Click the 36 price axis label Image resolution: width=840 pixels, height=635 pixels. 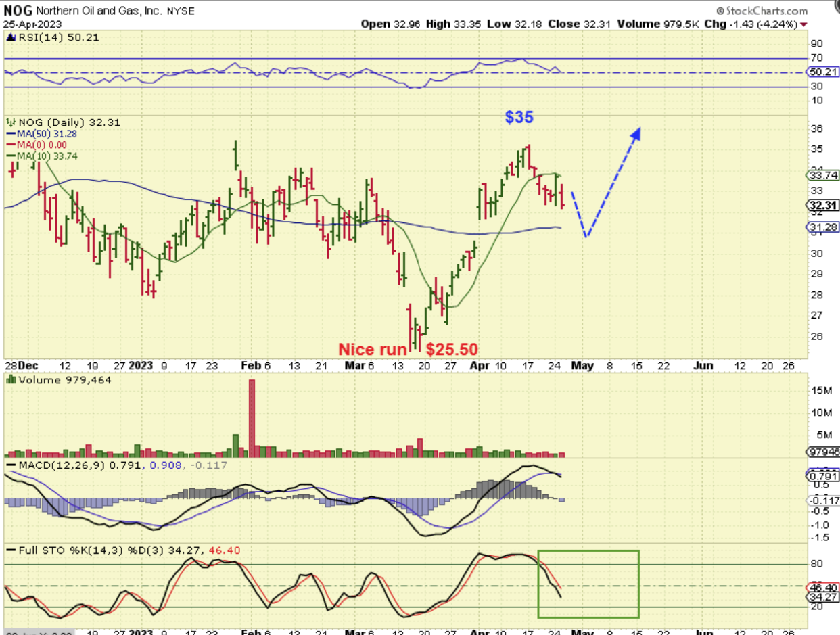(x=817, y=128)
